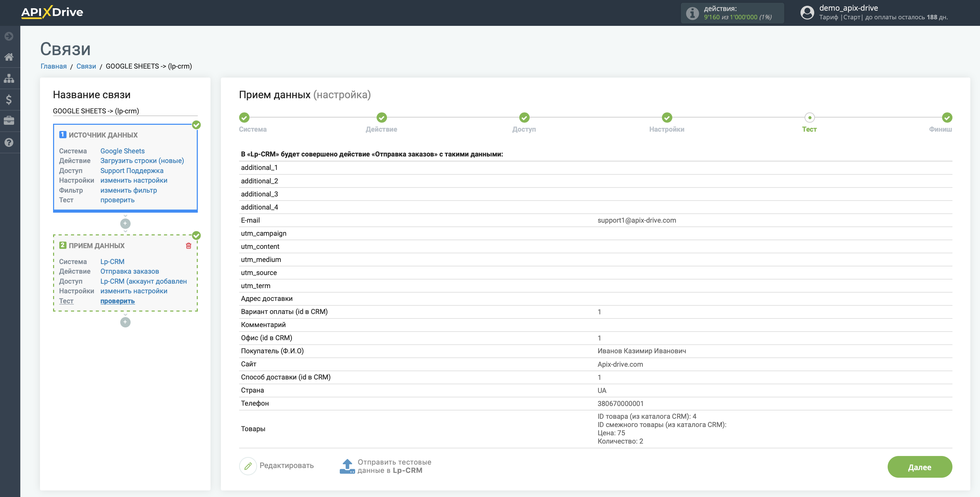Click the ИСТОЧНИК ДАННЫХ block header

[103, 135]
